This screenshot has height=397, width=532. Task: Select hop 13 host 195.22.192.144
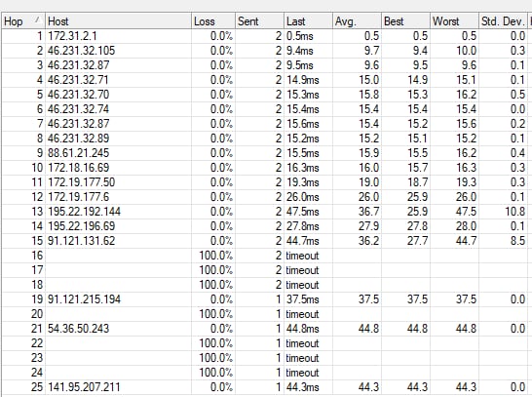pyautogui.click(x=265, y=212)
